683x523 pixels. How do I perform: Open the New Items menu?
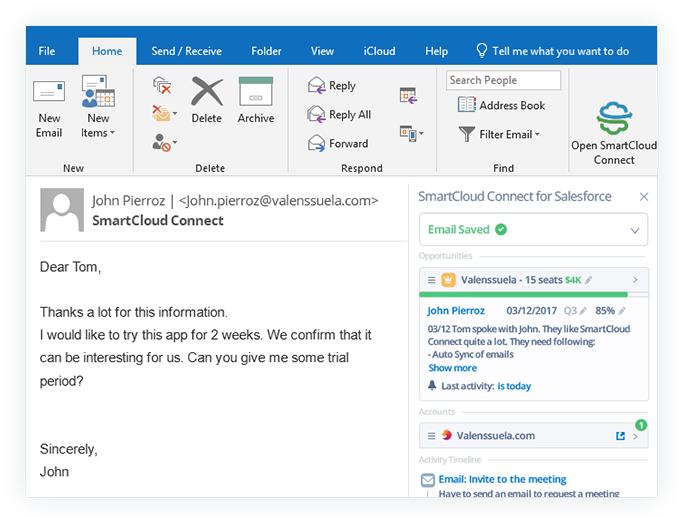coord(98,109)
